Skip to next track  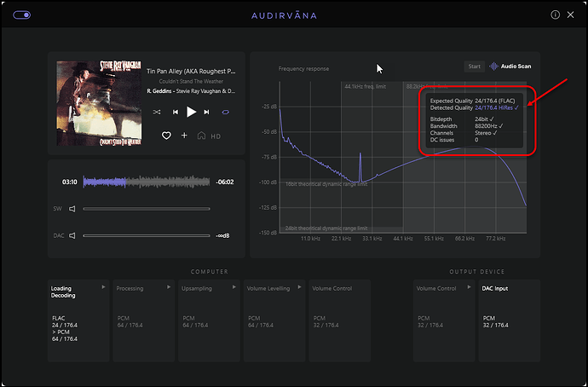point(206,112)
